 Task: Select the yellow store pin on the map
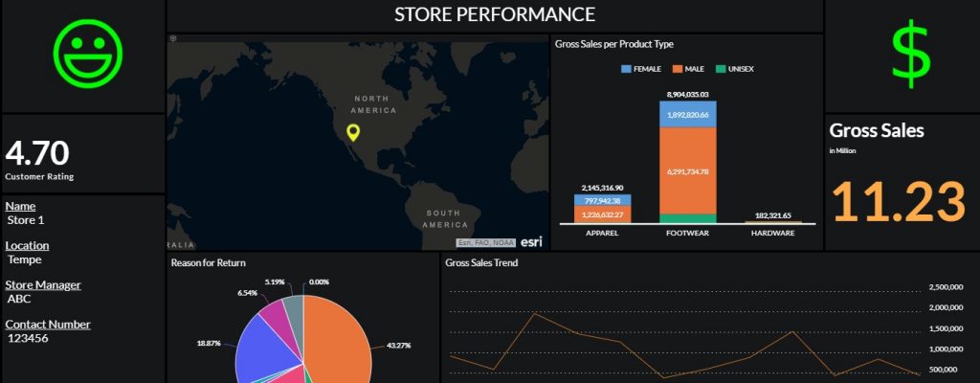353,133
